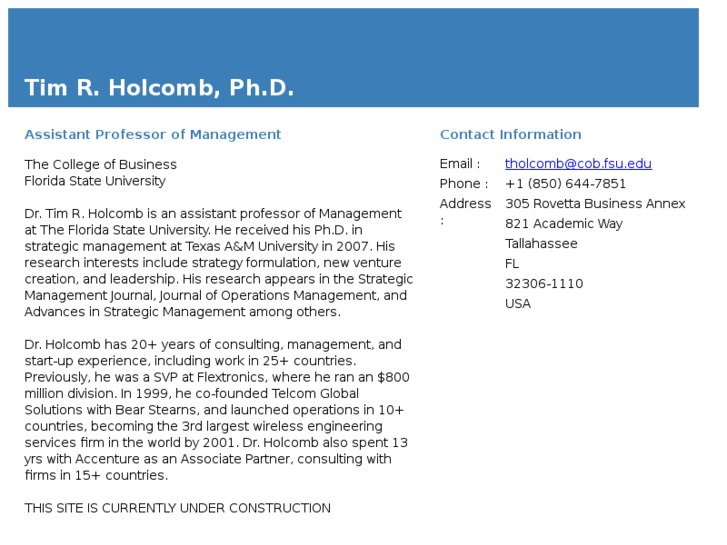727x545 pixels.
Task: Click The College of Business text
Action: (101, 165)
